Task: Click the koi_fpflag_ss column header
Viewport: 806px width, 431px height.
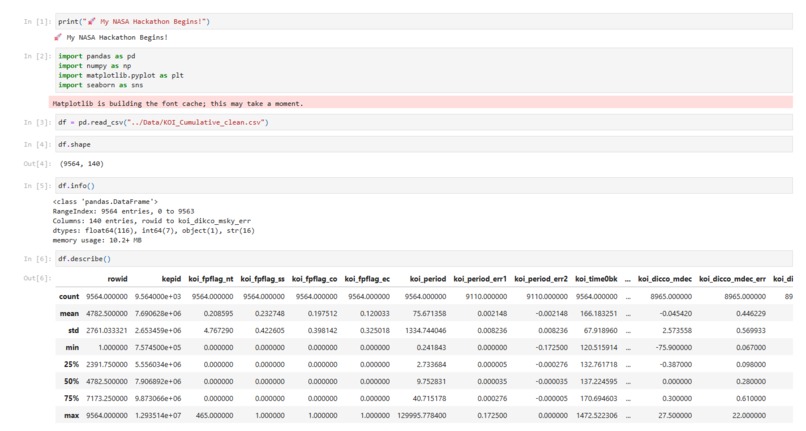Action: pyautogui.click(x=263, y=279)
